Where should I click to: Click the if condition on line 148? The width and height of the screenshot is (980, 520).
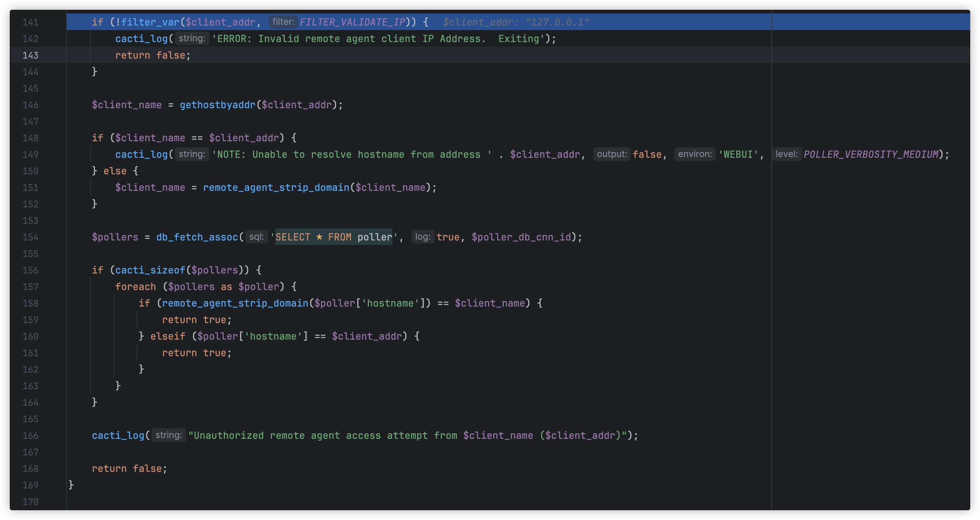pyautogui.click(x=197, y=138)
